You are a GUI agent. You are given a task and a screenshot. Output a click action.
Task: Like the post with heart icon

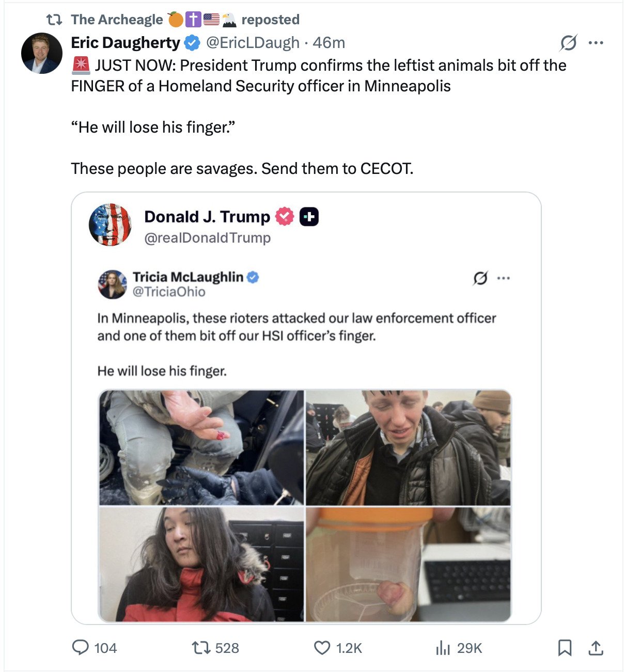coord(322,648)
